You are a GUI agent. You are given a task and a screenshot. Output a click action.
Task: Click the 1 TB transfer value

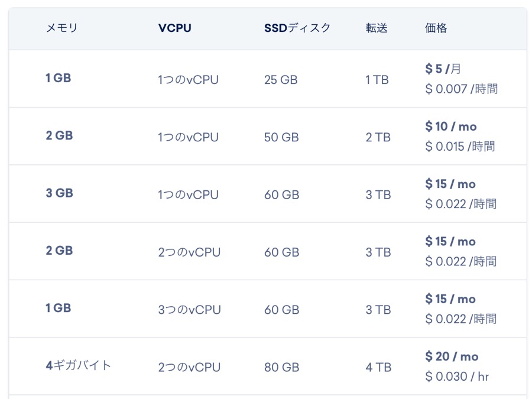click(377, 80)
